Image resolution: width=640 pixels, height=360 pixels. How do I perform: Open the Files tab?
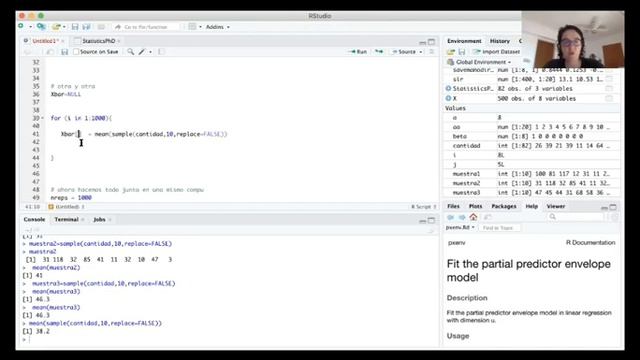(453, 206)
